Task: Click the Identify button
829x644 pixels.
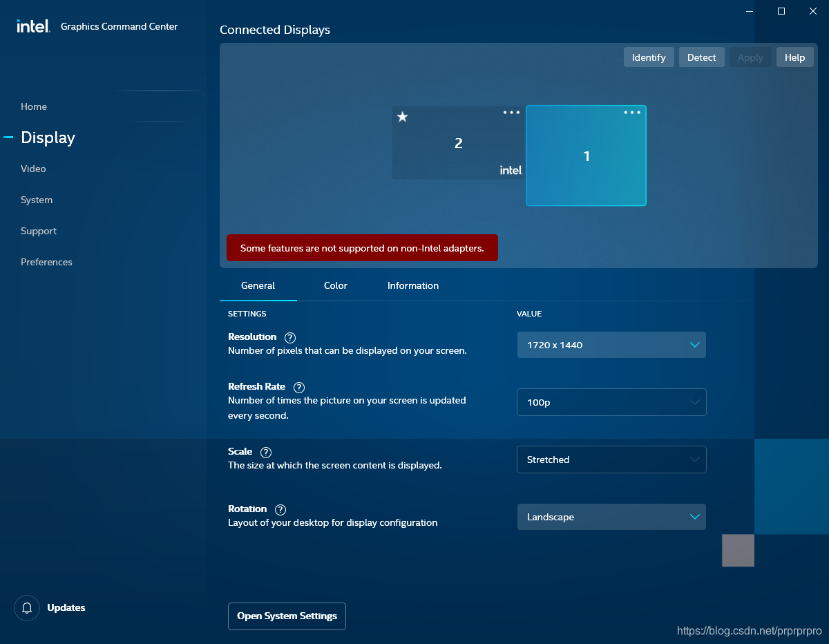Action: click(649, 57)
